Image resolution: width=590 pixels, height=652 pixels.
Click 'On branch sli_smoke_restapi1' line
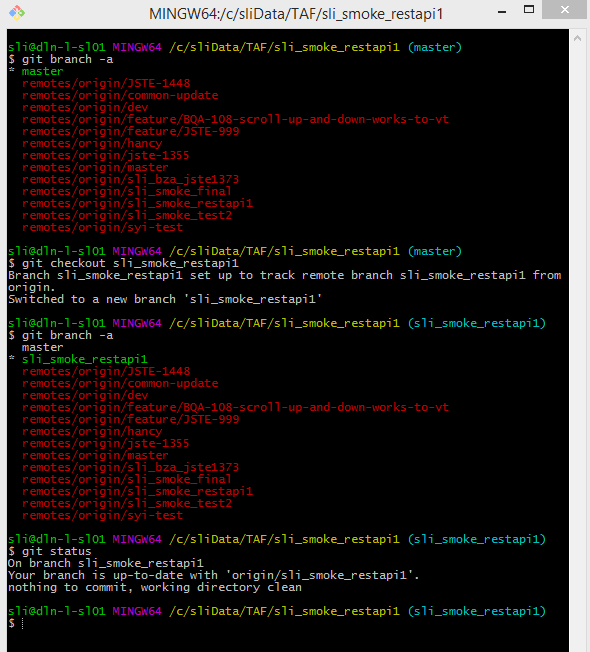point(106,563)
